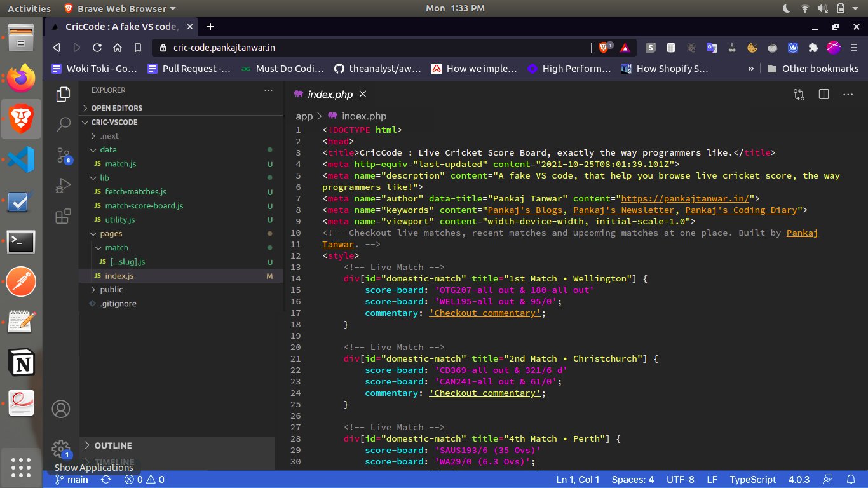The width and height of the screenshot is (868, 488).
Task: Switch to the index.php editor tab
Action: tap(330, 94)
